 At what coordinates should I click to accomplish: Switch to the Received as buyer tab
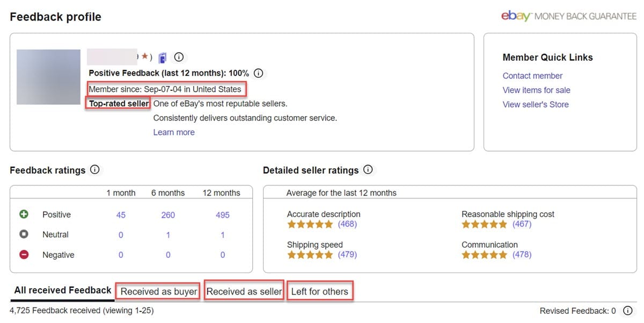coord(159,291)
